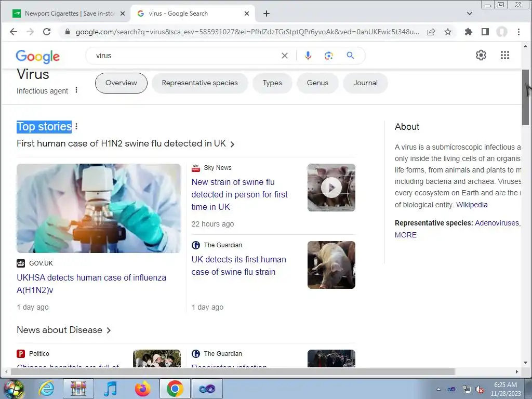This screenshot has width=532, height=399.
Task: Toggle the Chrome side panel icon
Action: pos(485,32)
